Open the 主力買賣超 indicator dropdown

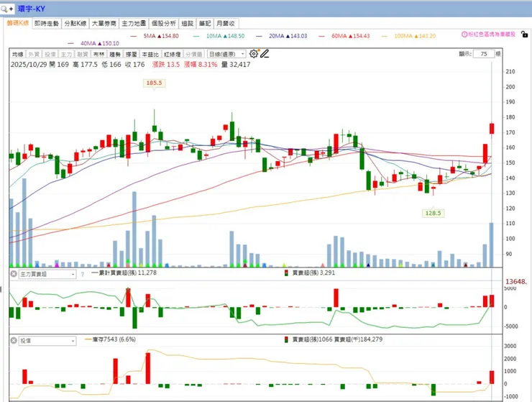pyautogui.click(x=47, y=274)
